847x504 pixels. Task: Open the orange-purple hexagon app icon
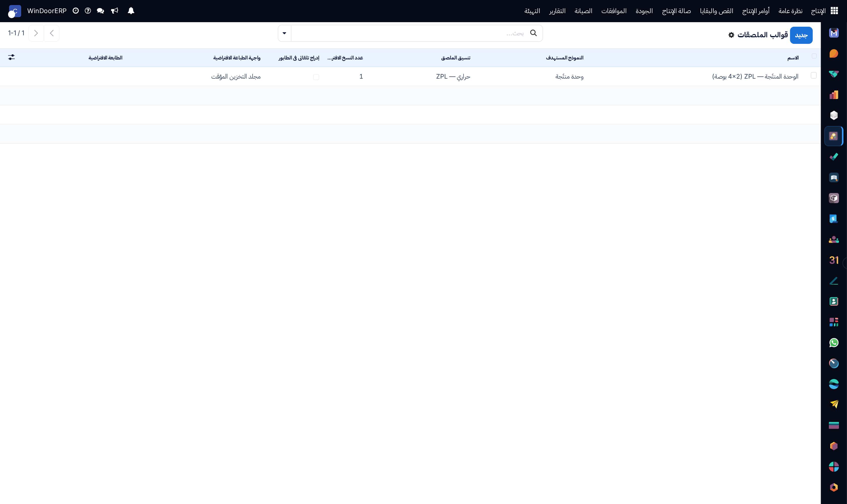click(x=834, y=446)
